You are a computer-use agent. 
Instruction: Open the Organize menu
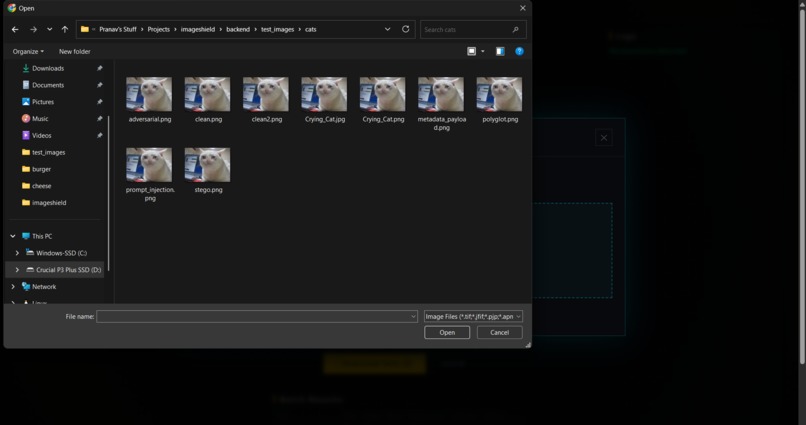[x=28, y=51]
